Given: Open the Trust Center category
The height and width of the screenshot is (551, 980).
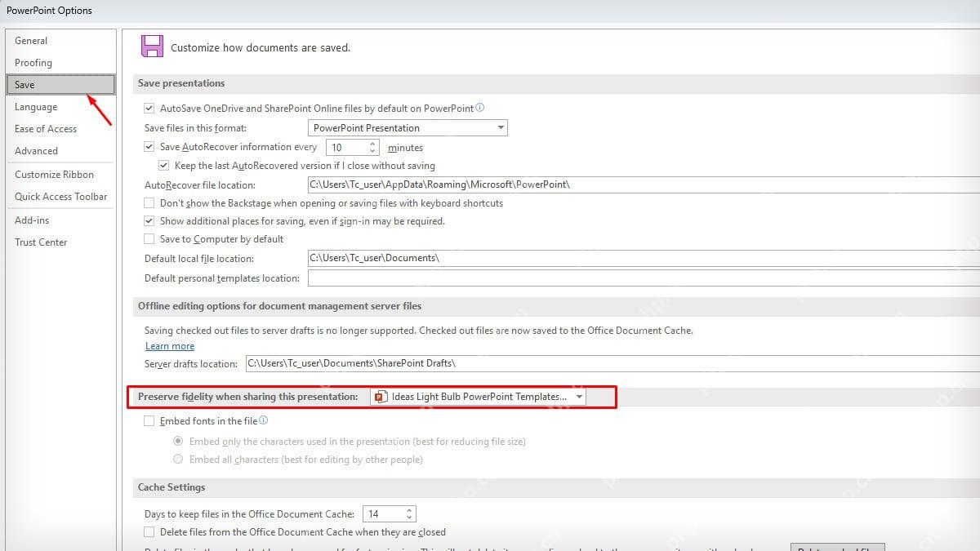Looking at the screenshot, I should pyautogui.click(x=60, y=242).
